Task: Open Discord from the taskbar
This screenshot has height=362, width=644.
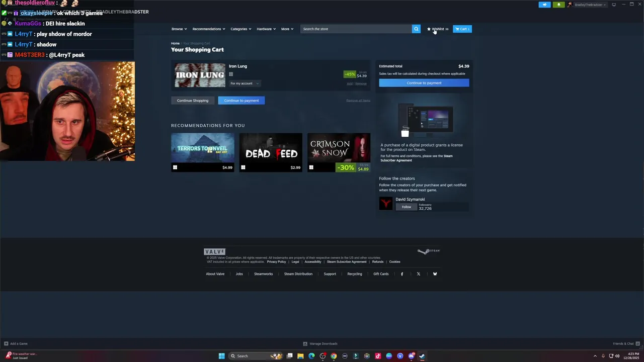Action: tap(411, 356)
